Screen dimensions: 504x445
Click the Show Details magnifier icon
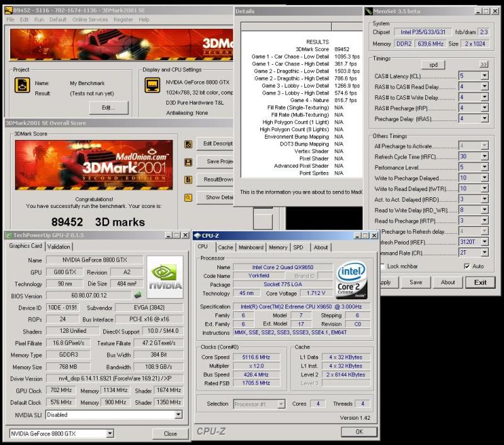188,198
